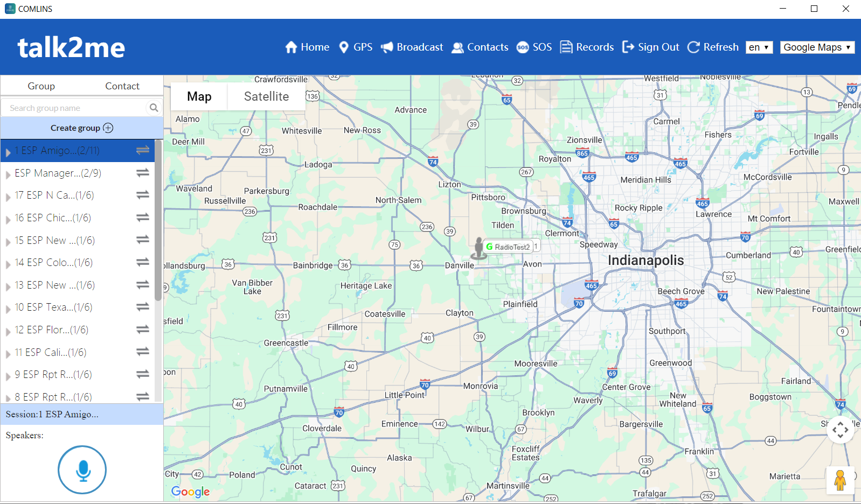
Task: Click the Pegman Street View icon
Action: 839,480
